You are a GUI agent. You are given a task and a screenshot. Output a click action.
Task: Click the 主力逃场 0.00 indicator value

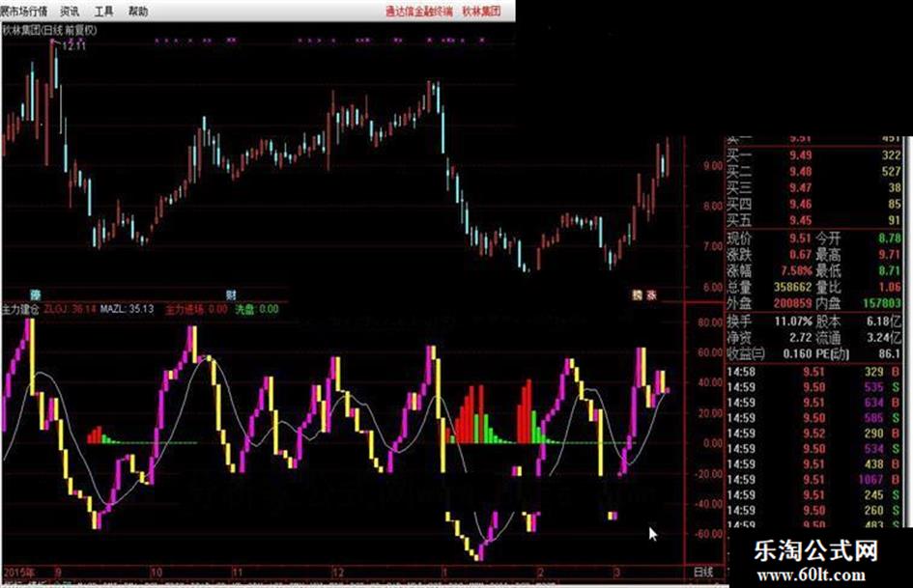pos(197,309)
